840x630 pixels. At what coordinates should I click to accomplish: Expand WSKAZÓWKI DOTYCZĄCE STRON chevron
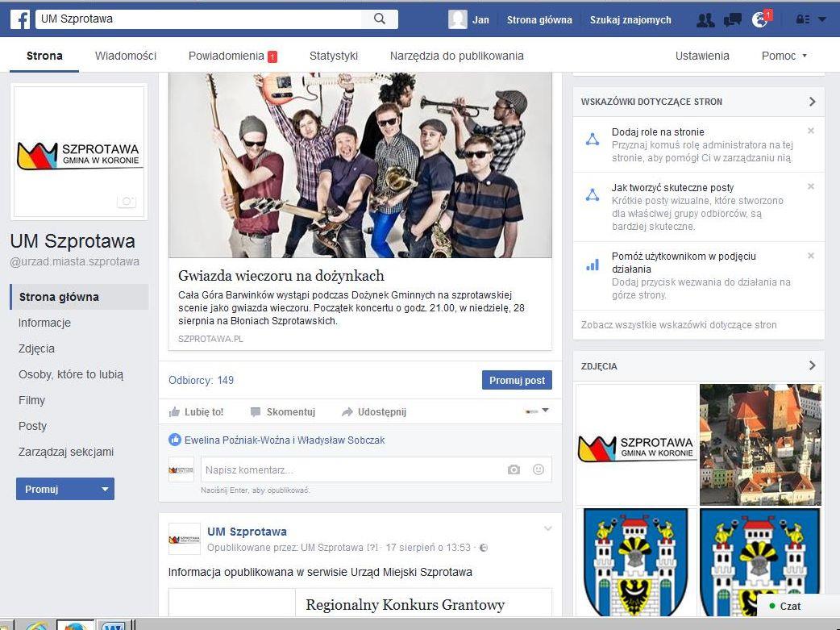point(812,102)
